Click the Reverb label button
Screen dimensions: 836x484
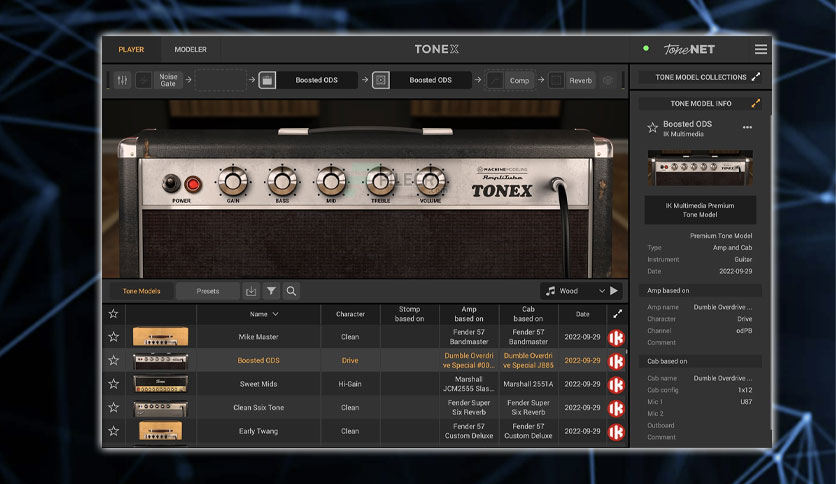581,80
